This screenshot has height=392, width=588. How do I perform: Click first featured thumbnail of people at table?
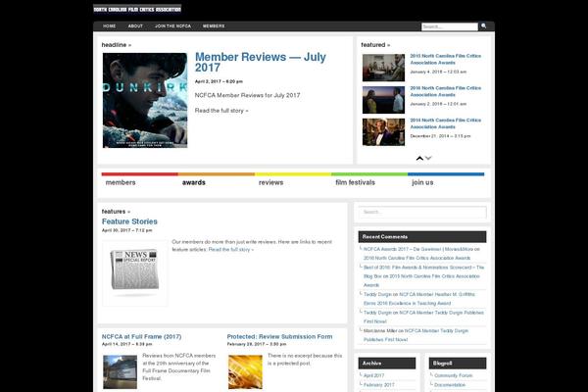point(383,68)
